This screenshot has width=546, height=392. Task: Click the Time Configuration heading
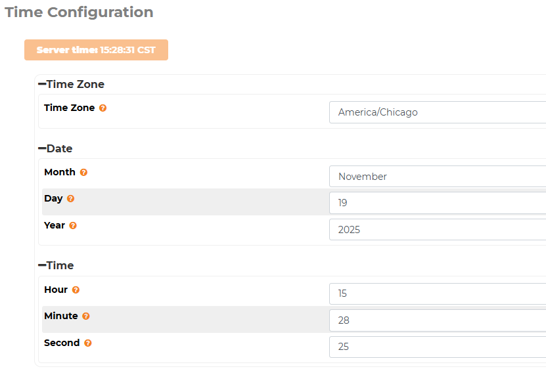(x=79, y=12)
